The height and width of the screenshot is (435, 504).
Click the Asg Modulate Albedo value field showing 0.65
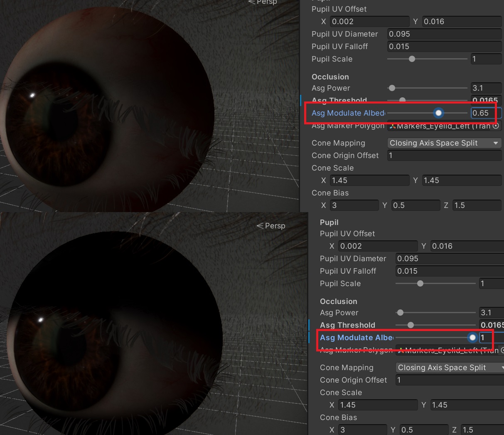[486, 113]
